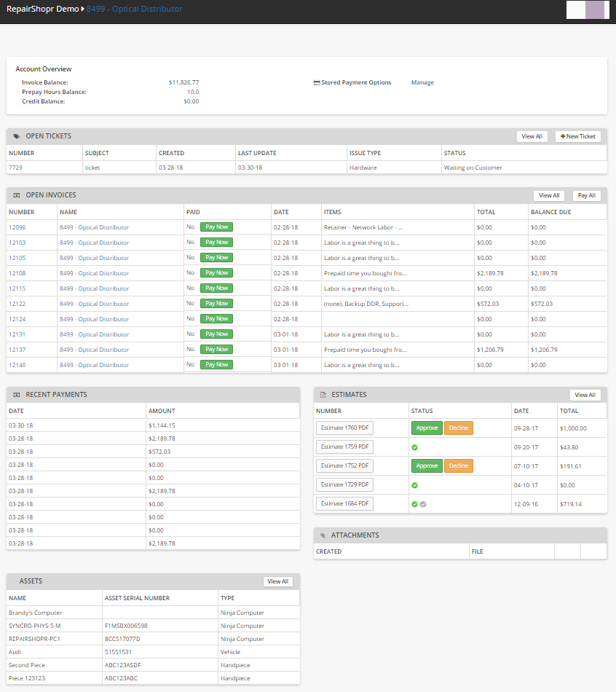616x692 pixels.
Task: Click the 'Piece 123123' asset name
Action: pos(27,678)
